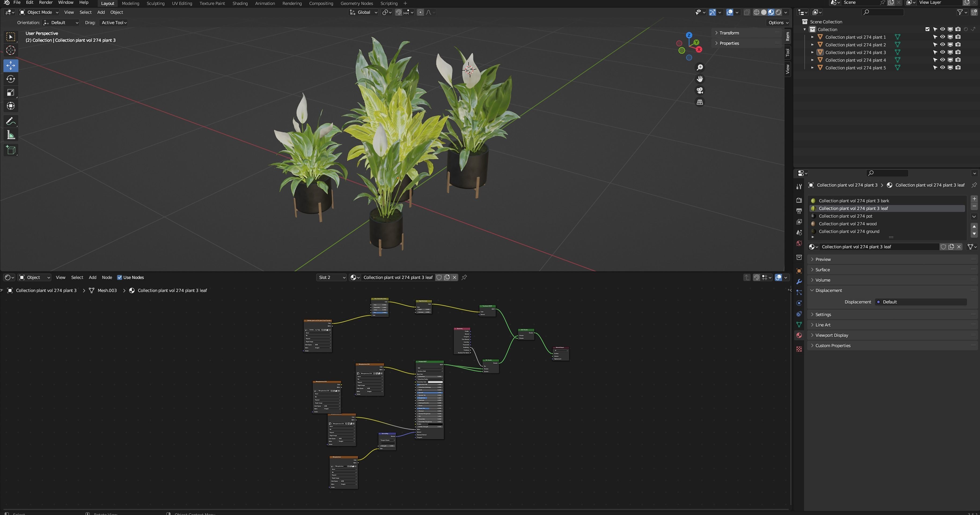Viewport: 980px width, 515px height.
Task: Switch to rendered viewport shading
Action: coord(778,13)
